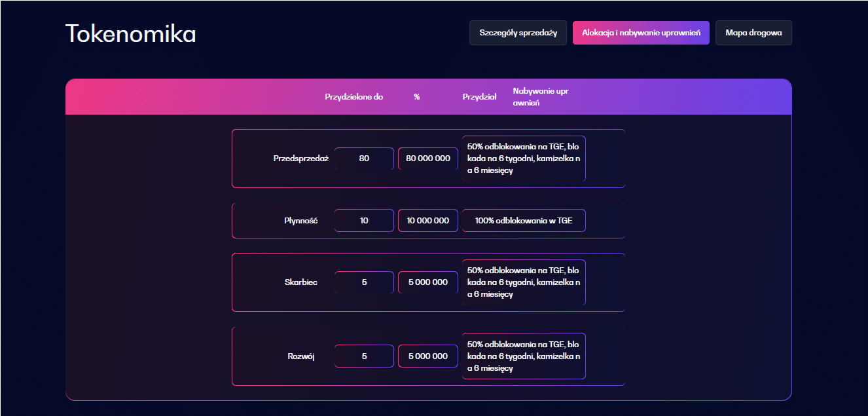
Task: Click the Nabywanie uprawnień column header
Action: pyautogui.click(x=541, y=96)
